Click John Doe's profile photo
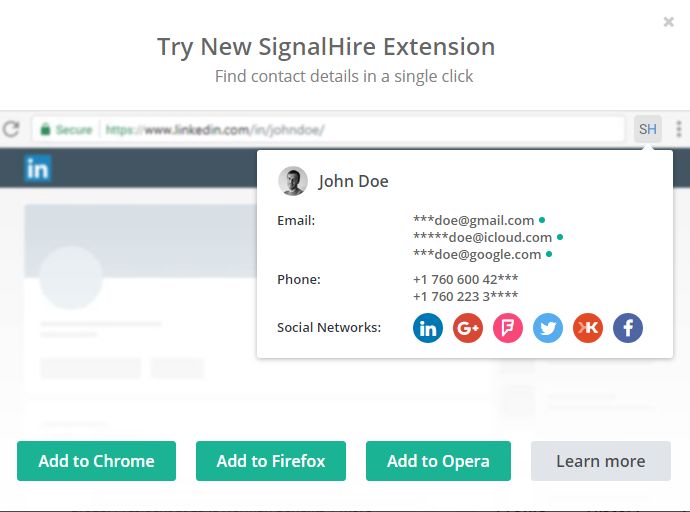The width and height of the screenshot is (690, 512). (293, 181)
